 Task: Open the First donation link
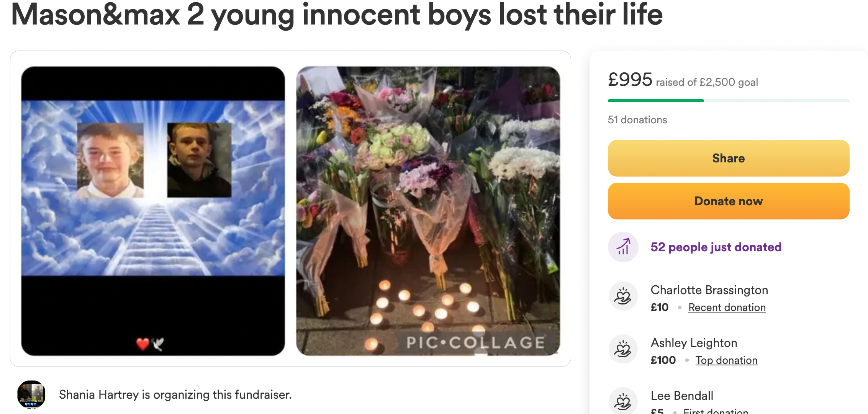click(716, 411)
